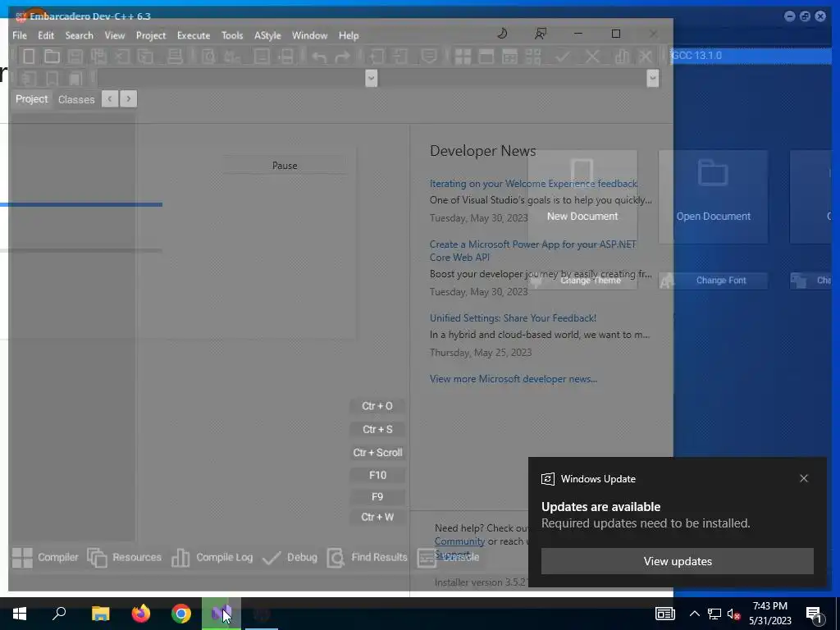The width and height of the screenshot is (840, 630).
Task: Open the GCC 13.1.0 compiler selector
Action: [750, 56]
